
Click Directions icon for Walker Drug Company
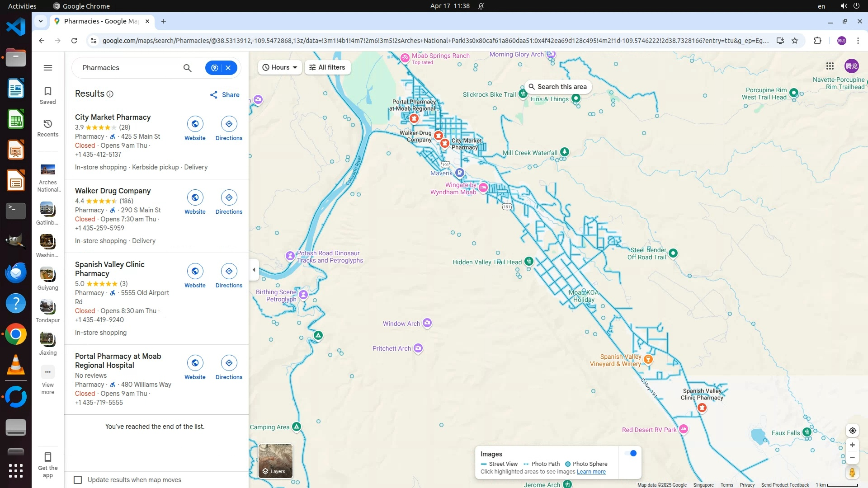click(x=229, y=197)
